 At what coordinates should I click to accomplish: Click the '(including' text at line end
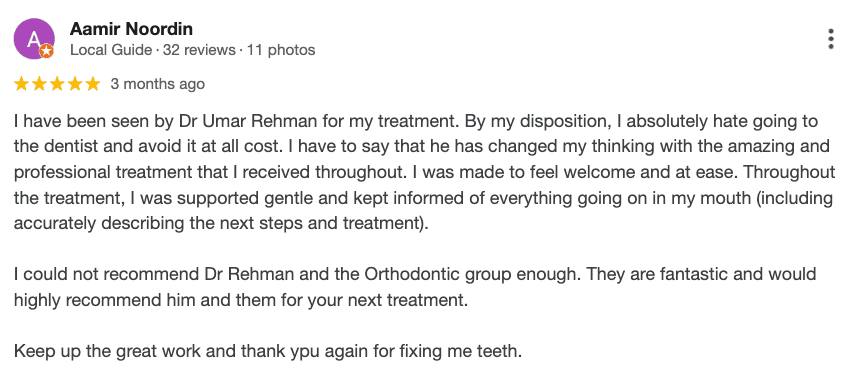[795, 199]
